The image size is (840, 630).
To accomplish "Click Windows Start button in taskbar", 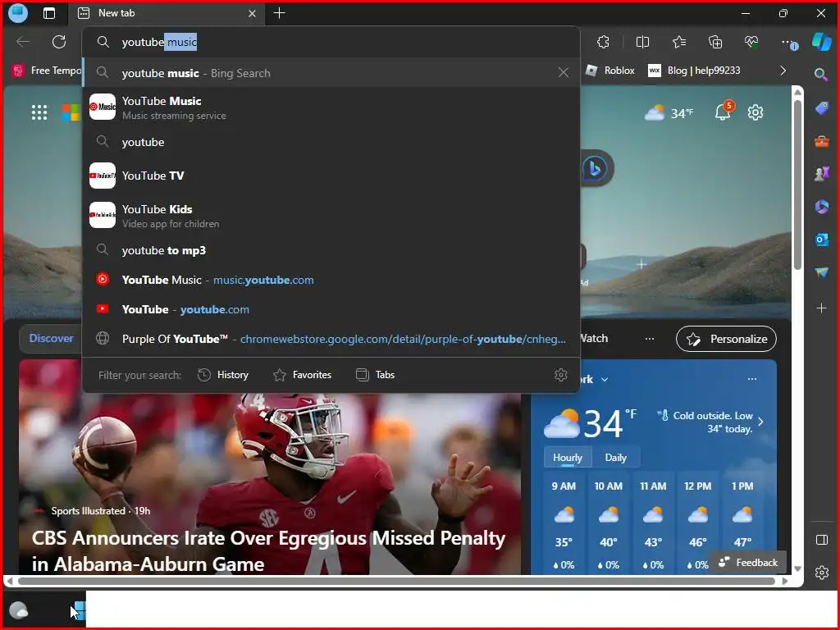I will [x=79, y=610].
